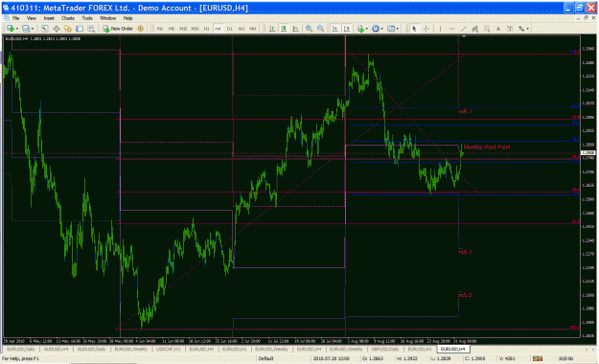Click the Indicators list icon

pos(360,29)
